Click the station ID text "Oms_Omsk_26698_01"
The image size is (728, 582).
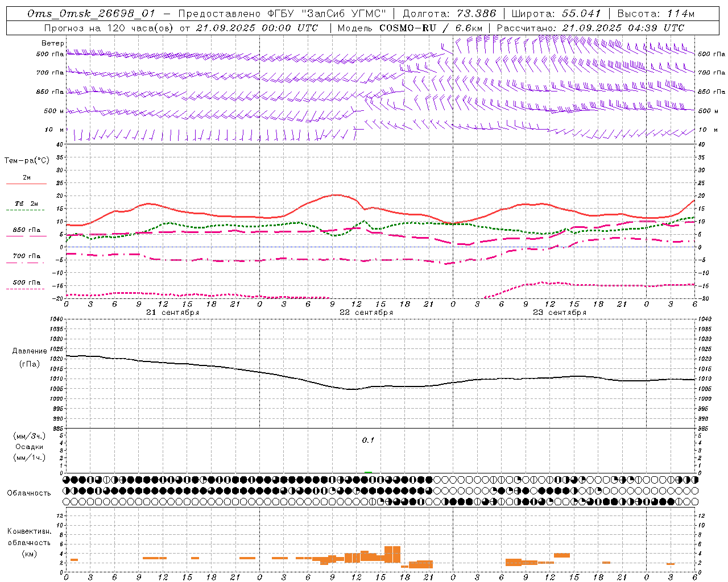click(91, 14)
